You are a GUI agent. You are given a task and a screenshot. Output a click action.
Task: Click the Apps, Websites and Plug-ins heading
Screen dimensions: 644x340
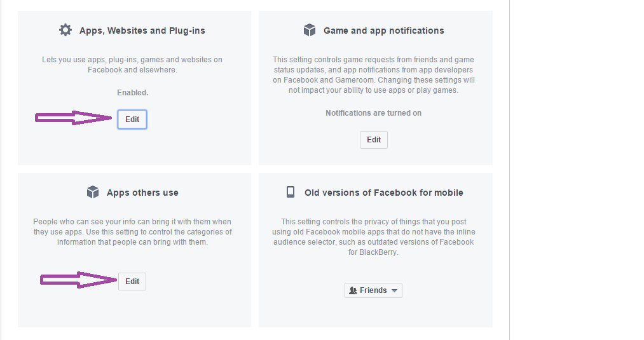(142, 31)
